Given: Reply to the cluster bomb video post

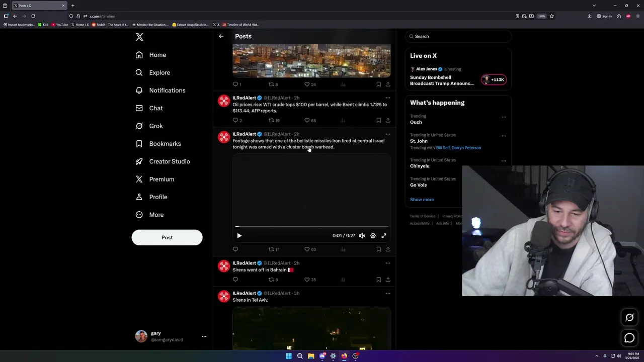Looking at the screenshot, I should tap(235, 249).
